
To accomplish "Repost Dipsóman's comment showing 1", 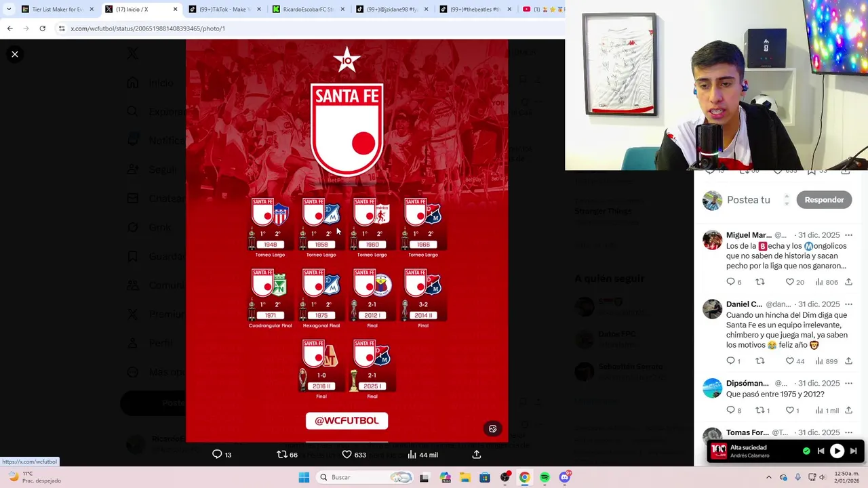I will 762,410.
